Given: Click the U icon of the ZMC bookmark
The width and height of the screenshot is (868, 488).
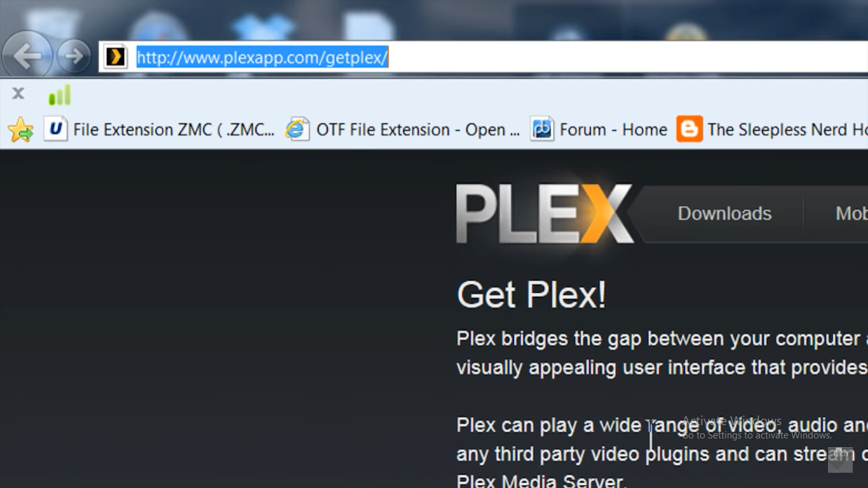Looking at the screenshot, I should click(56, 130).
